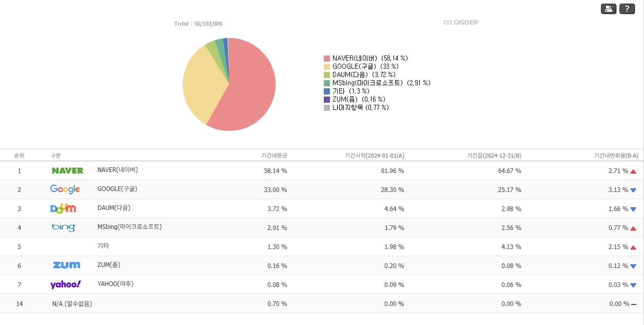Select the MSbing(마이크로소프트) name in table

129,227
